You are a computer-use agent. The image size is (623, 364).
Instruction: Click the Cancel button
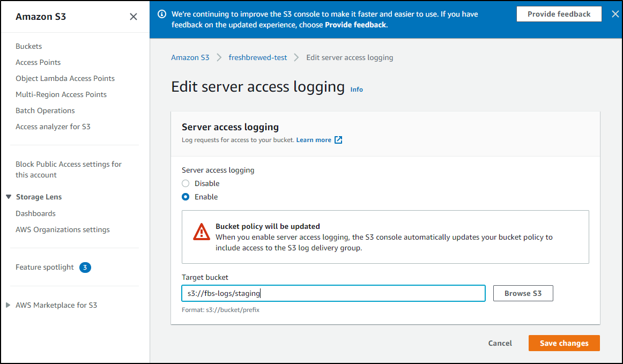point(500,343)
